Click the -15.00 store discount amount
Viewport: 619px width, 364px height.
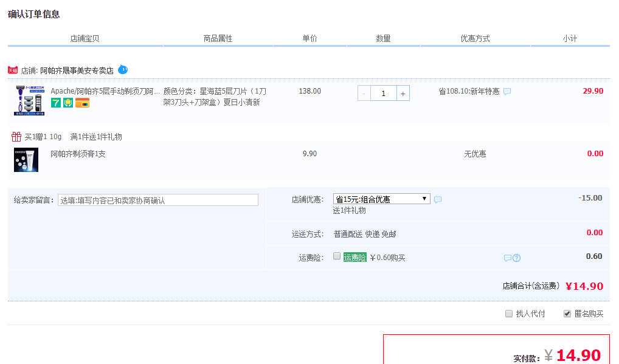590,198
